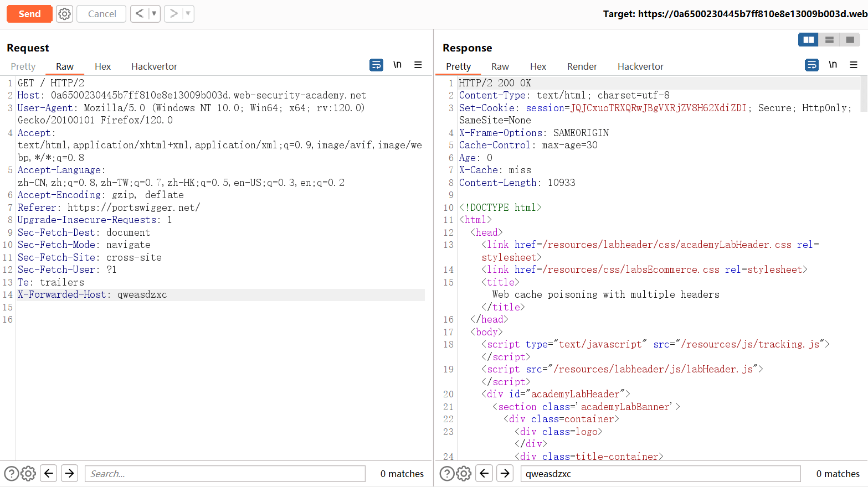Open Response search settings gear
Image resolution: width=868 pixels, height=487 pixels.
(464, 474)
